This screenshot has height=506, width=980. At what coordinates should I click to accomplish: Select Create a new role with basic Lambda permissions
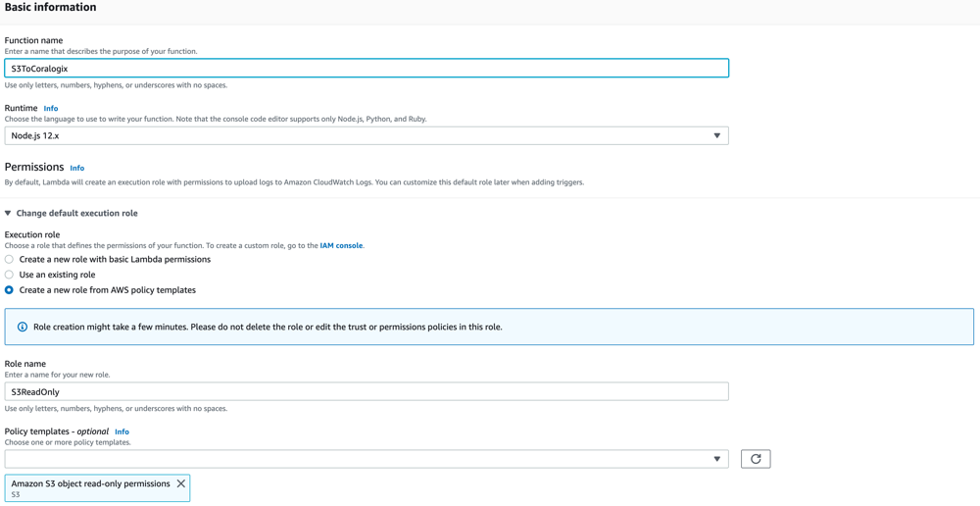(x=9, y=259)
